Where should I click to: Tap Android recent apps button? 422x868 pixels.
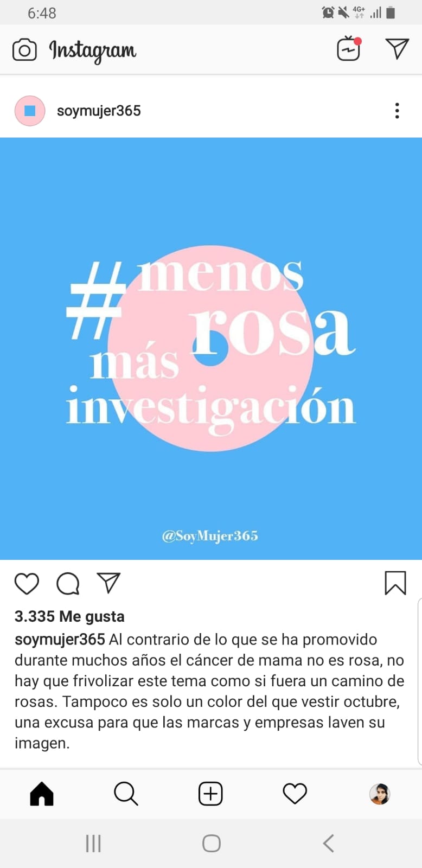click(x=93, y=844)
